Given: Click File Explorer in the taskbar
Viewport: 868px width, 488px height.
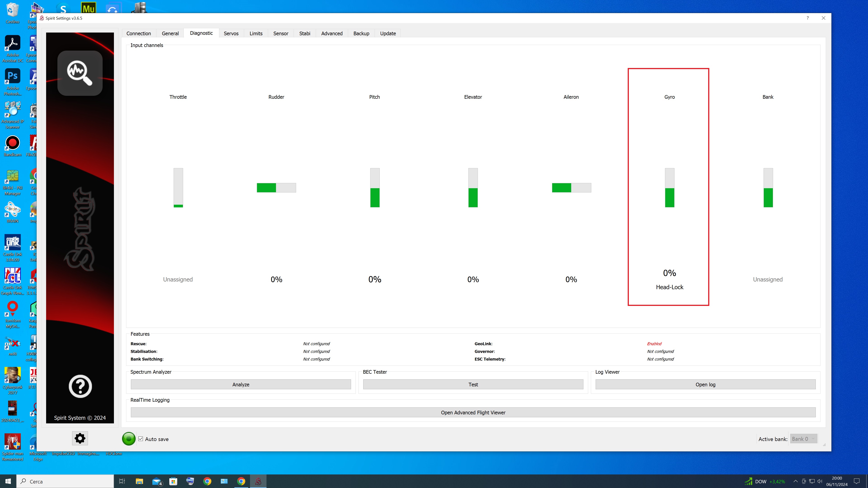Looking at the screenshot, I should click(139, 481).
